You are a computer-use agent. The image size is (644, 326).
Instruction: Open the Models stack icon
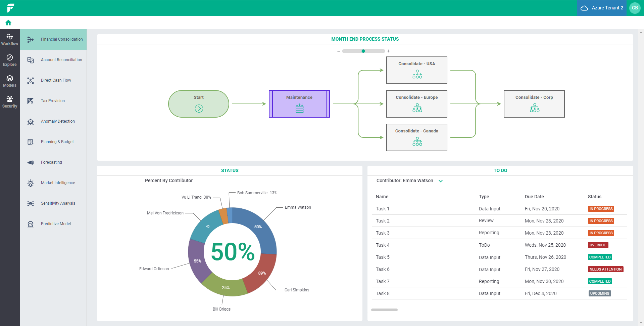[x=10, y=81]
